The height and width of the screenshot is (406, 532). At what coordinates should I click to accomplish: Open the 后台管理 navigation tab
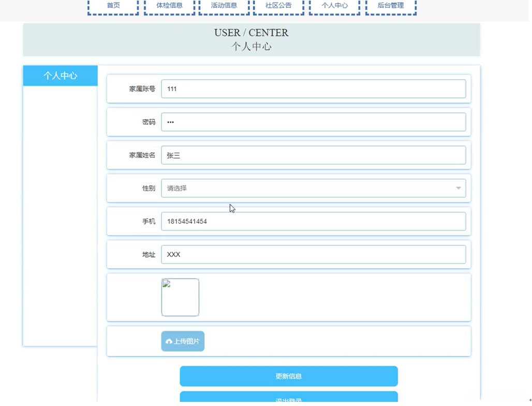(x=391, y=7)
